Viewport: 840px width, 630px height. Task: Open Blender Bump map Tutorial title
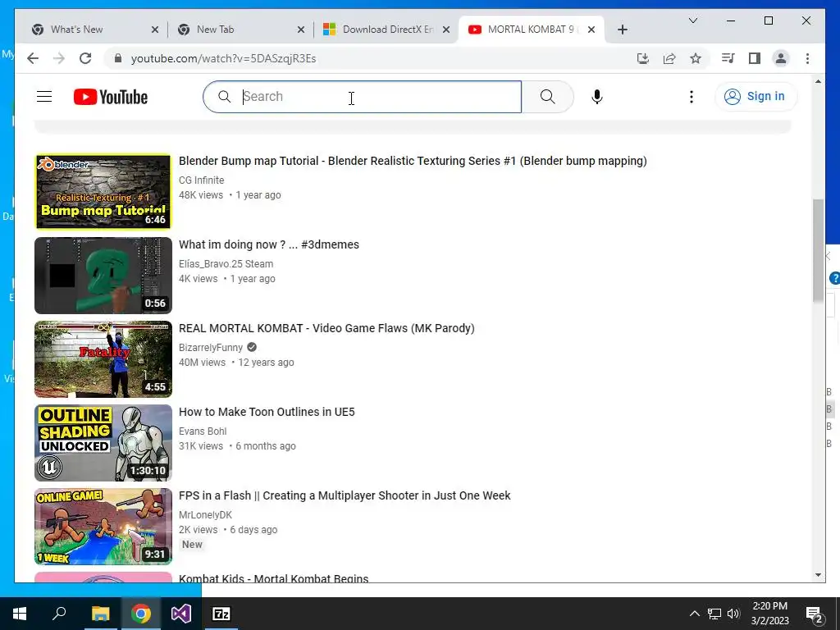point(413,161)
